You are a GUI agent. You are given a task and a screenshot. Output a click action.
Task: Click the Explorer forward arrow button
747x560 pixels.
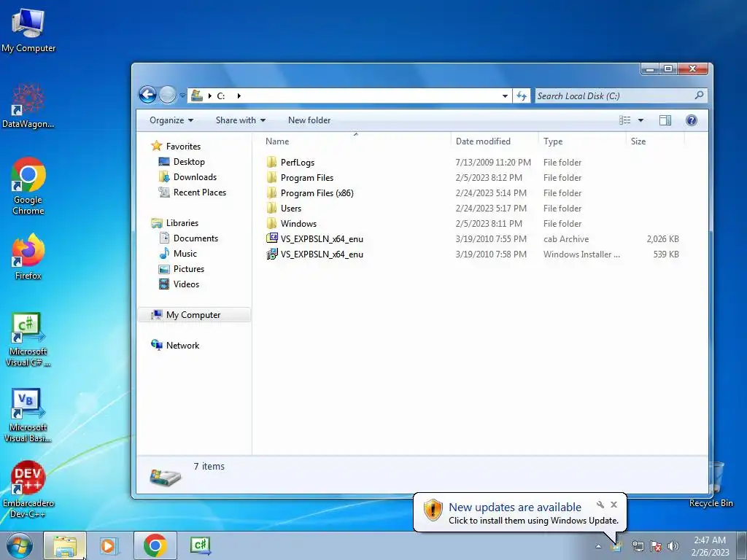point(167,96)
